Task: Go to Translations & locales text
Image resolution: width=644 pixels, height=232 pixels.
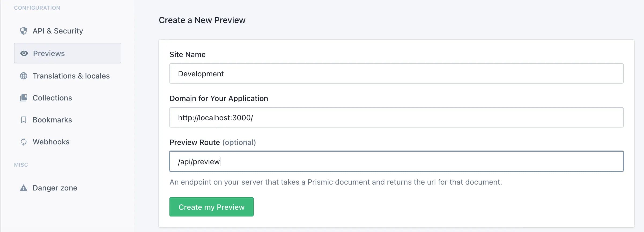Action: [71, 76]
